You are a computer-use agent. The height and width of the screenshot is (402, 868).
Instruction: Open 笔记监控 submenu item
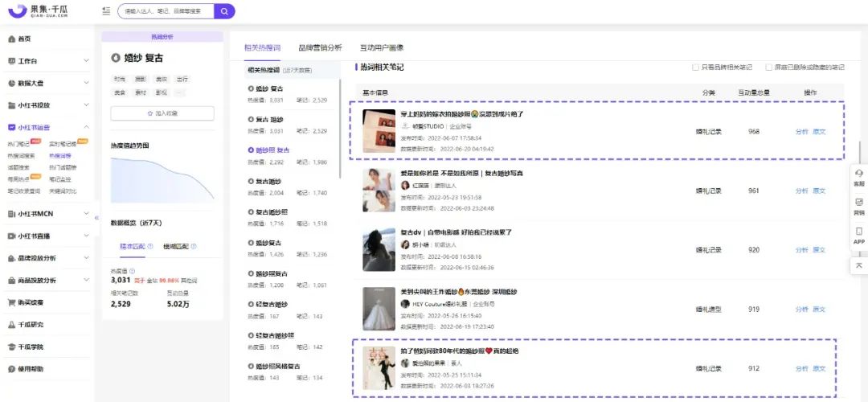coord(60,179)
